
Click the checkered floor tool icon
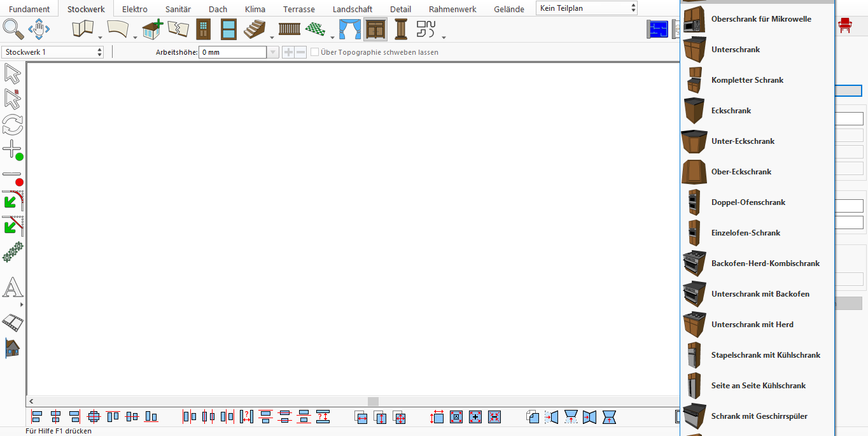click(315, 29)
